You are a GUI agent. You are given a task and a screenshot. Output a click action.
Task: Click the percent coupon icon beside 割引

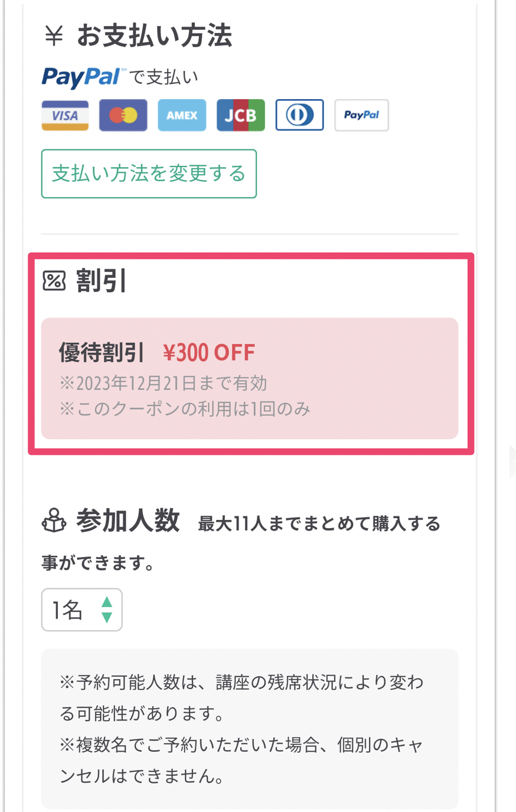click(x=54, y=281)
